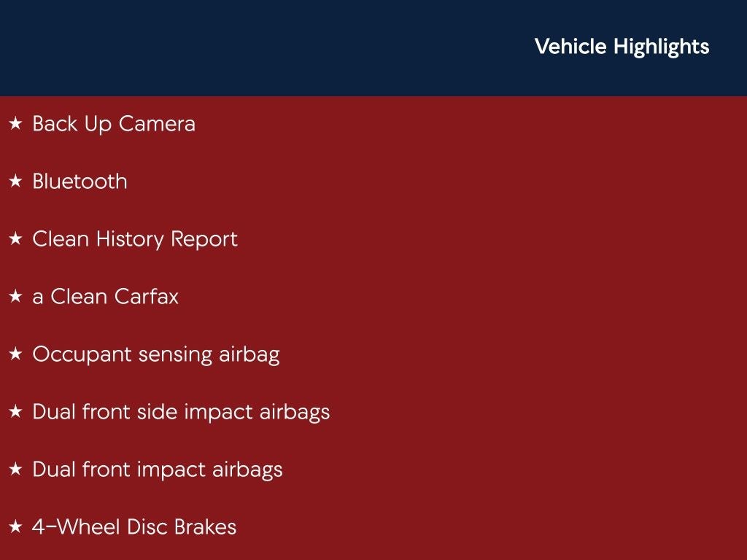
Task: Click the 4-Wheel Disc Brakes text
Action: (x=134, y=527)
